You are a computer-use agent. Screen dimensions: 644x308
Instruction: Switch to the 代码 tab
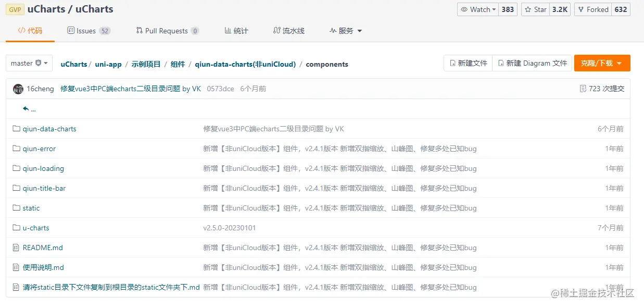click(x=30, y=31)
